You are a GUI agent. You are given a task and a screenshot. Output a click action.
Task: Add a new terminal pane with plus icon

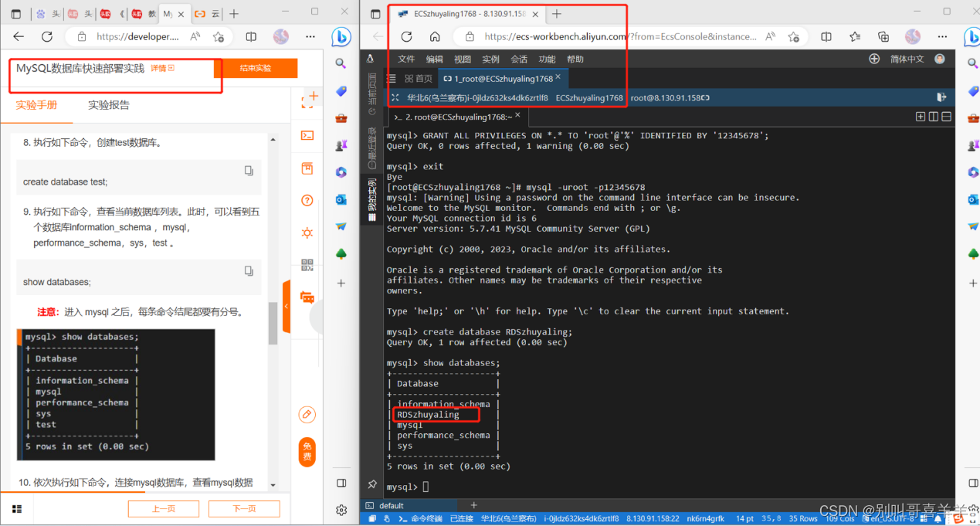click(x=920, y=117)
